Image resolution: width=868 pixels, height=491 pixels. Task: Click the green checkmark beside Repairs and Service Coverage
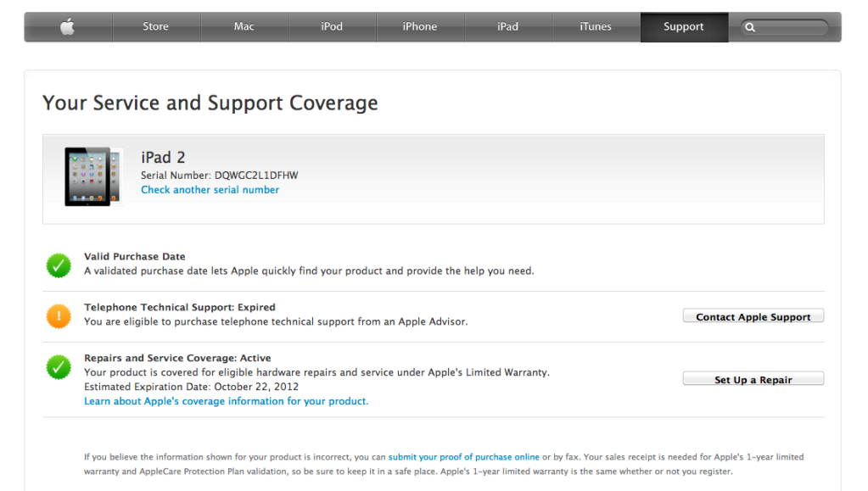[x=59, y=367]
